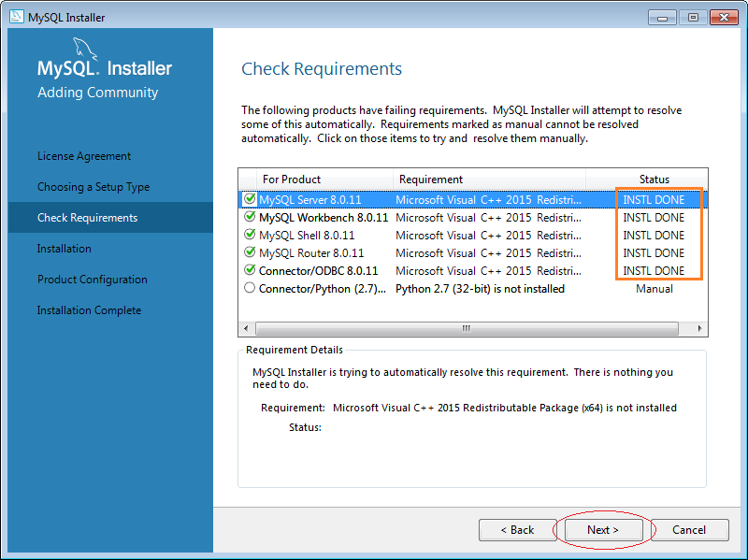
Task: Select the Connector/ODBC 8.0.11 row text
Action: coord(318,271)
